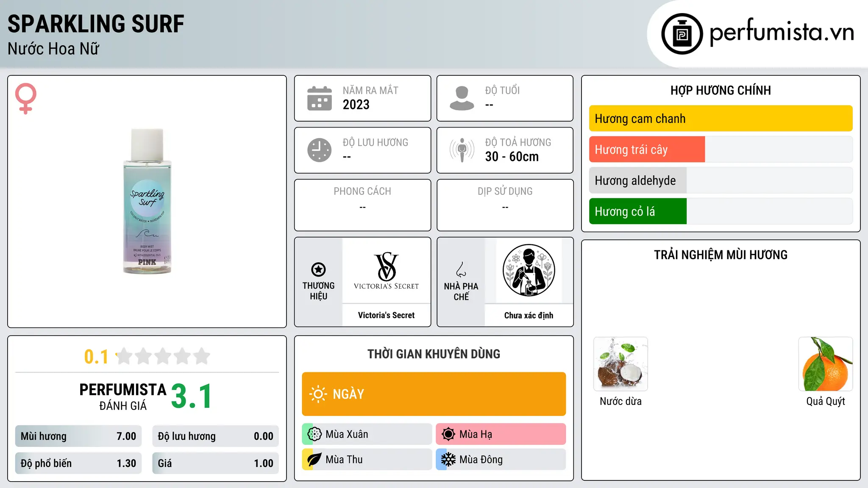Click the sun icon in the Ngày bar

(318, 394)
